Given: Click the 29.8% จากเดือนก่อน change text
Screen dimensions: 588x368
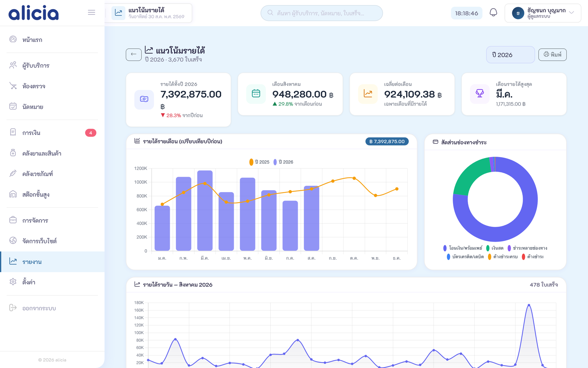Looking at the screenshot, I should pos(297,104).
